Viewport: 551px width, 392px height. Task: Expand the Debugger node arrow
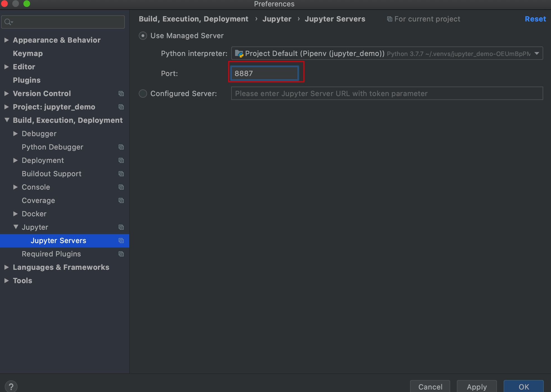pos(16,134)
